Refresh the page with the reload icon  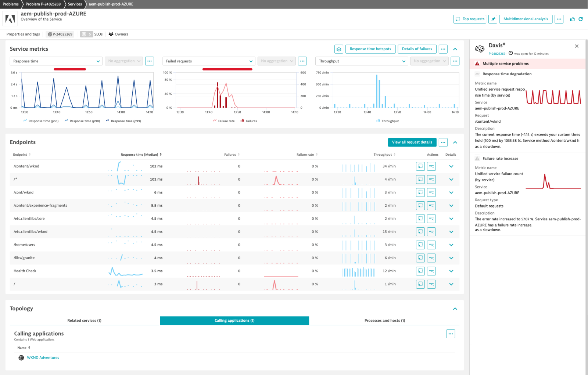coord(581,19)
